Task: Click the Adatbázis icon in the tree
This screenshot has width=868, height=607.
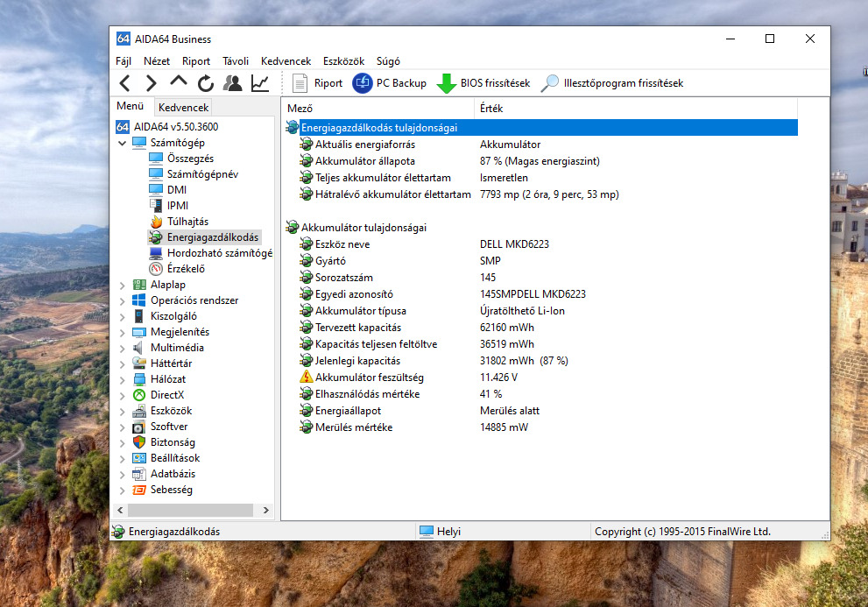Action: click(x=139, y=474)
